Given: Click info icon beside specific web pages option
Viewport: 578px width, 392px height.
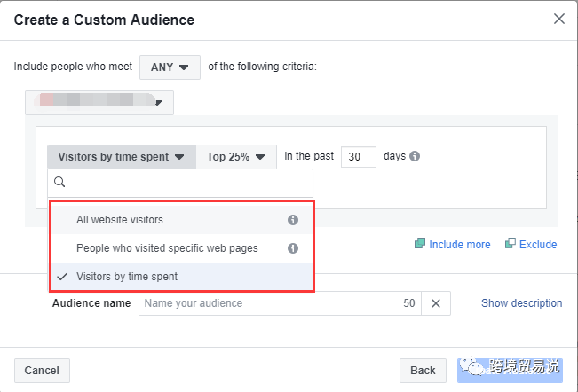Looking at the screenshot, I should [293, 248].
